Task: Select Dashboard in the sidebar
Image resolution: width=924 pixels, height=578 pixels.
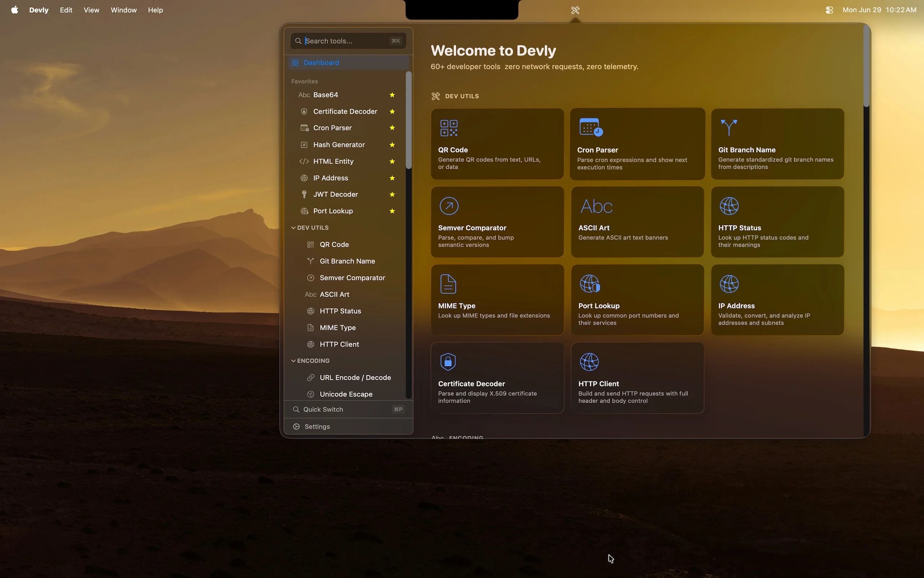Action: pyautogui.click(x=348, y=63)
